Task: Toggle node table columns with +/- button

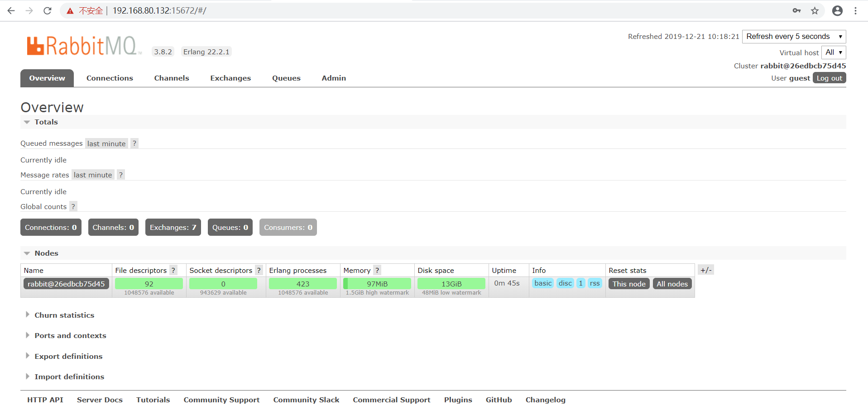Action: tap(706, 270)
